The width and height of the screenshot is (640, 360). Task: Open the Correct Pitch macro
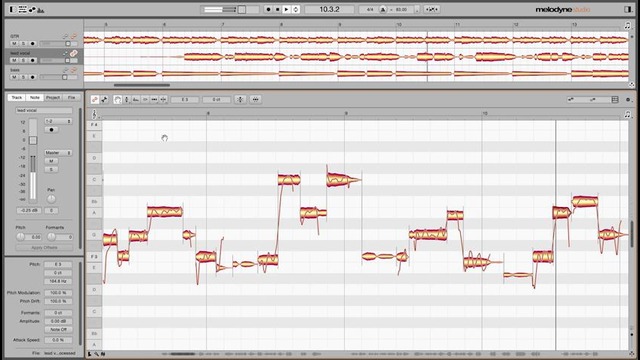coord(240,100)
